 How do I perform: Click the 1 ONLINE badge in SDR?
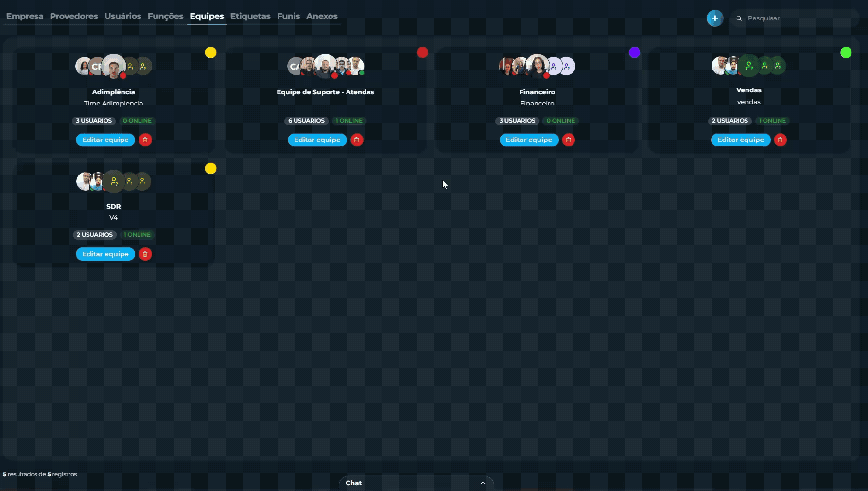(137, 235)
